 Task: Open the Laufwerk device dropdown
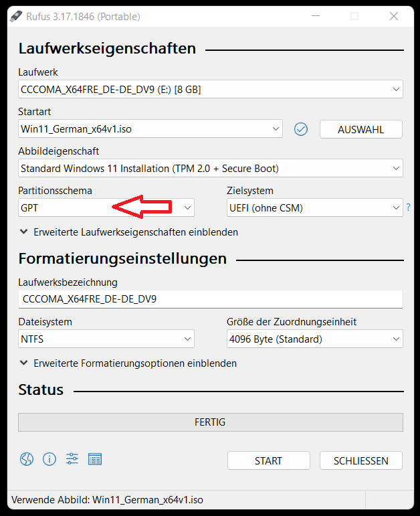[x=211, y=89]
